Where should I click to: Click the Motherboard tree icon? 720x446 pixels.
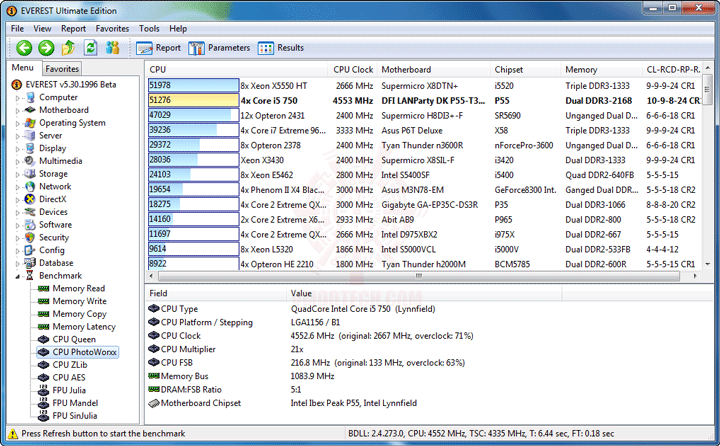coord(30,110)
